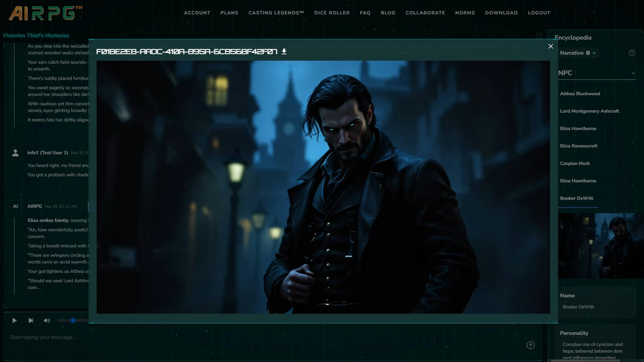Open Booker DeWitt portrait thumbnail

[600, 246]
